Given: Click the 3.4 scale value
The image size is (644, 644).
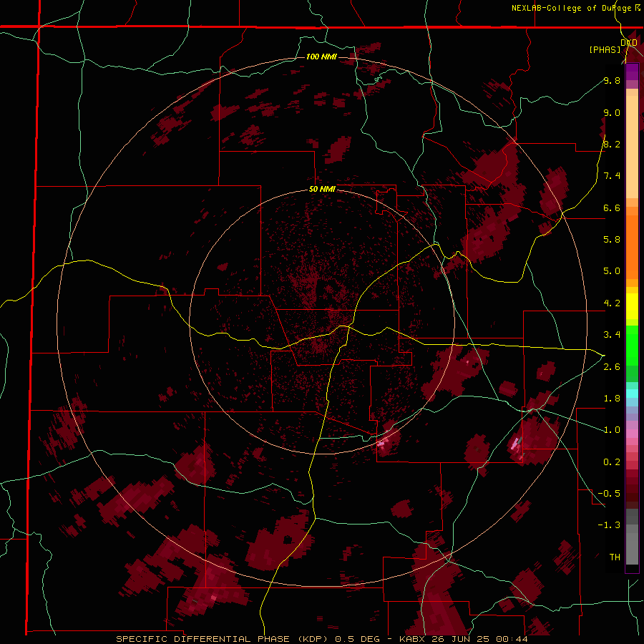Looking at the screenshot, I should (x=612, y=335).
